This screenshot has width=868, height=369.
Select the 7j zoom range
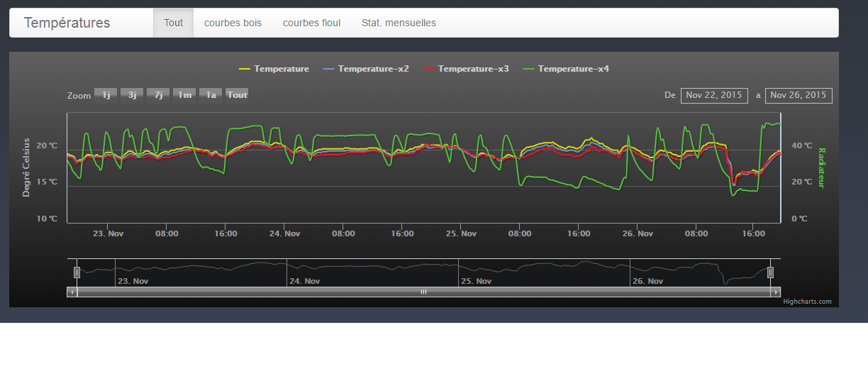pyautogui.click(x=158, y=95)
